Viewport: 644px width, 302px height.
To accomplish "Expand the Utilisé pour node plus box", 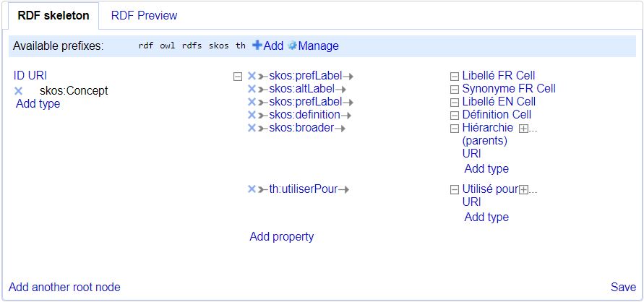I will 524,189.
